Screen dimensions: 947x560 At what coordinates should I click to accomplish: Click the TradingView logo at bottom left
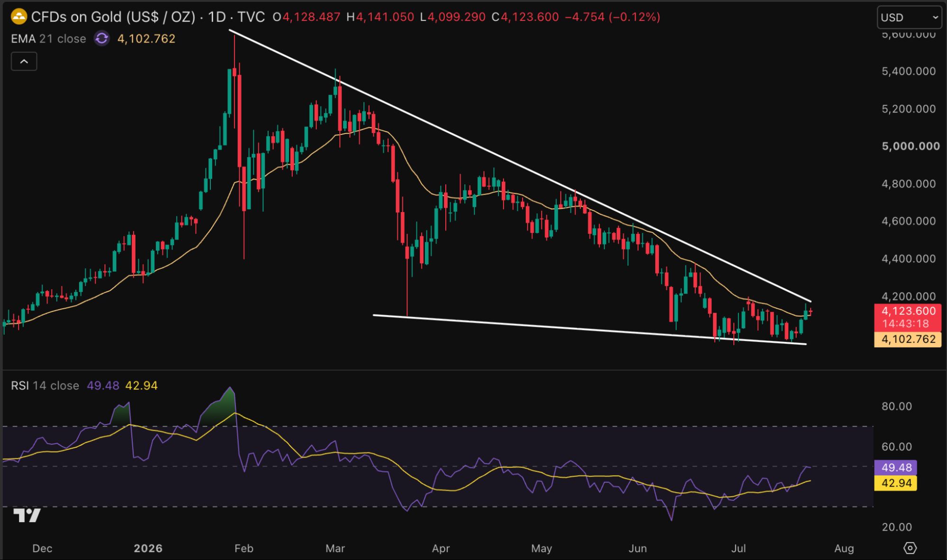(27, 515)
